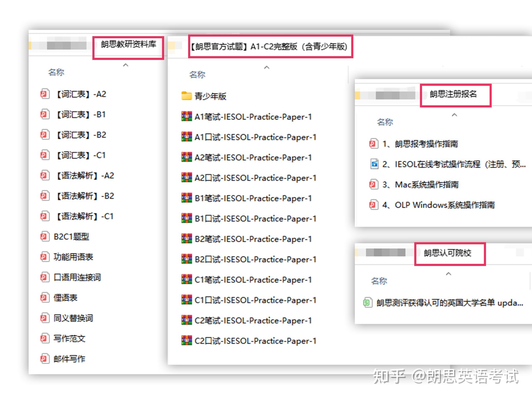Click the PDF icon of 同义替换词
532x398 pixels.
[x=45, y=318]
